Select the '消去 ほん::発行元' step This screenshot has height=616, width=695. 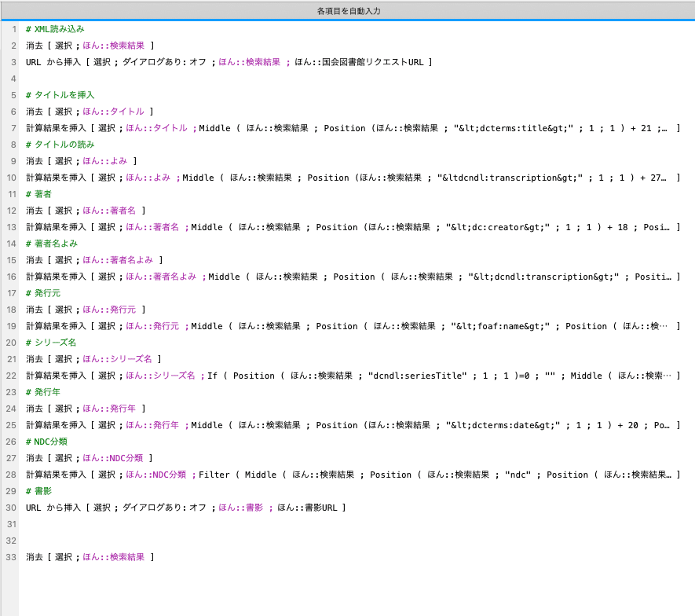pyautogui.click(x=86, y=310)
